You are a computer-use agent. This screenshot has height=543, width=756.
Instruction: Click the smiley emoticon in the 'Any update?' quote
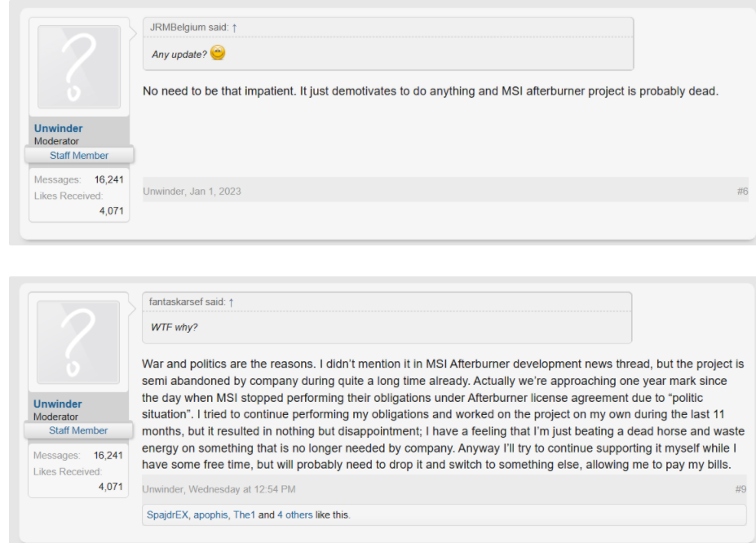(x=218, y=52)
